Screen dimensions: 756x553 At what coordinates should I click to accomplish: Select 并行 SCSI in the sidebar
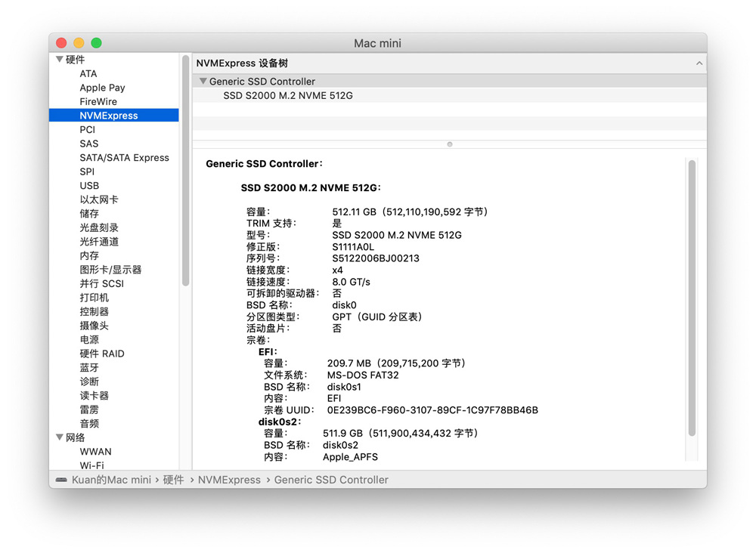pos(102,283)
